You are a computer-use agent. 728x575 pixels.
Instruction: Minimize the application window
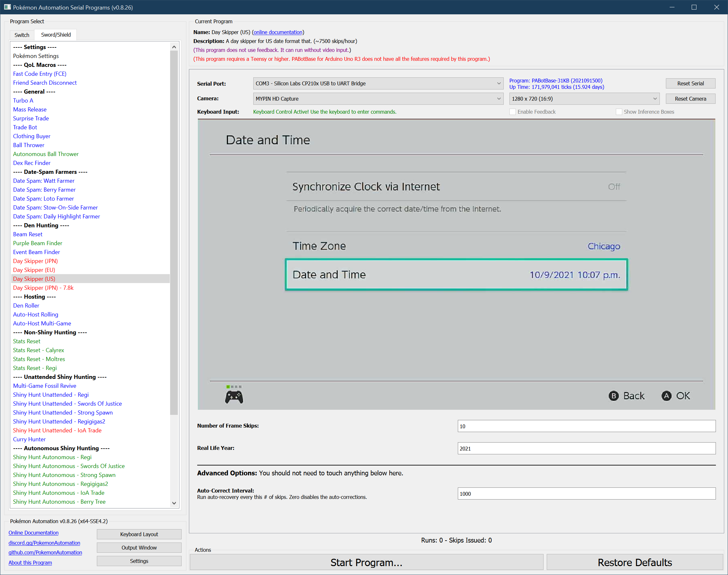(x=672, y=7)
